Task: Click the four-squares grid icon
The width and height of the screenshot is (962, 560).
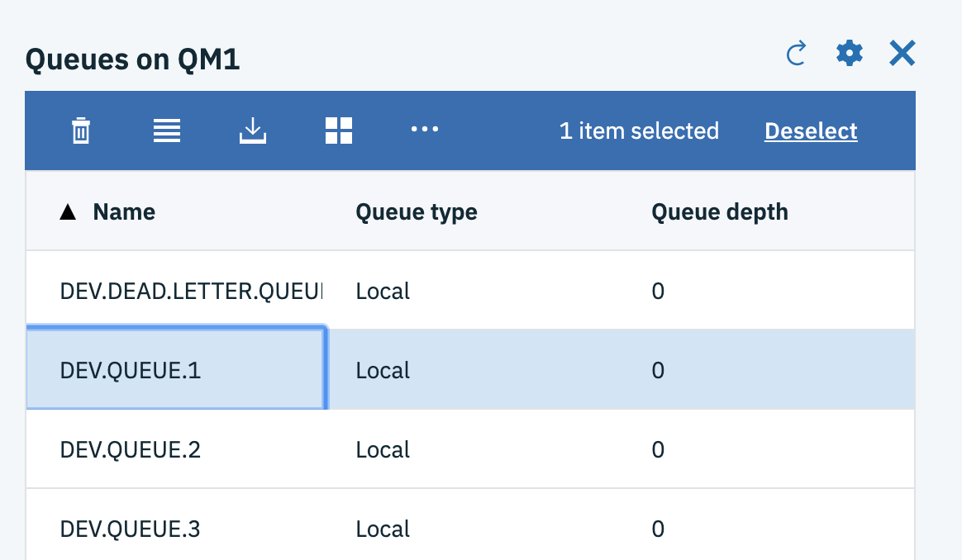Action: (x=339, y=131)
